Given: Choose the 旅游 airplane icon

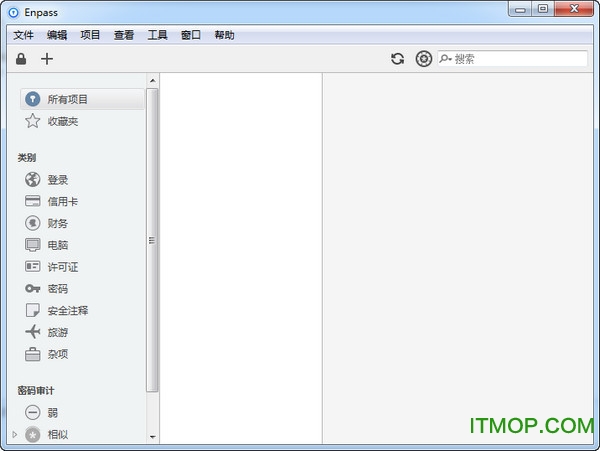Looking at the screenshot, I should [33, 332].
